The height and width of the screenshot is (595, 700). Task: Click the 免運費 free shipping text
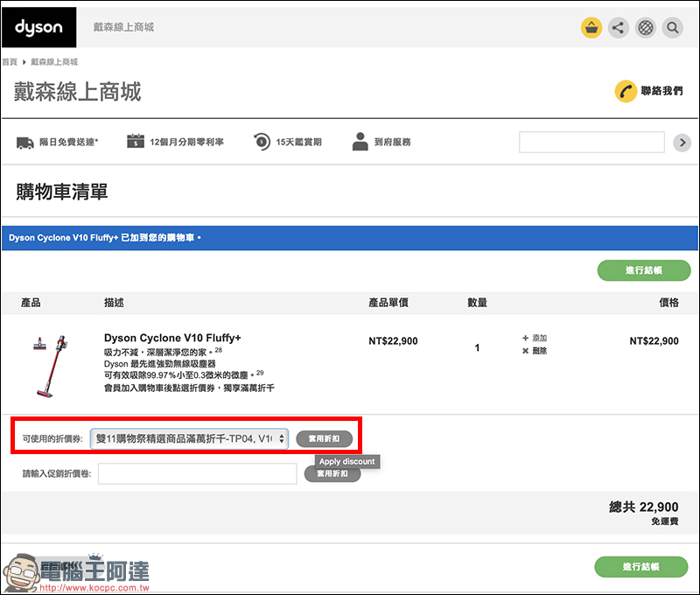point(665,521)
